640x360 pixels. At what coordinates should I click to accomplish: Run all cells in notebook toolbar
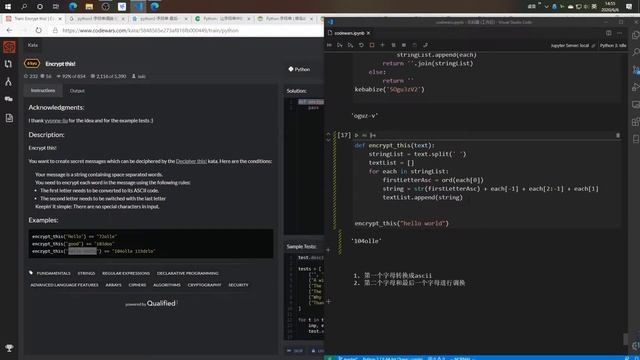coord(329,45)
